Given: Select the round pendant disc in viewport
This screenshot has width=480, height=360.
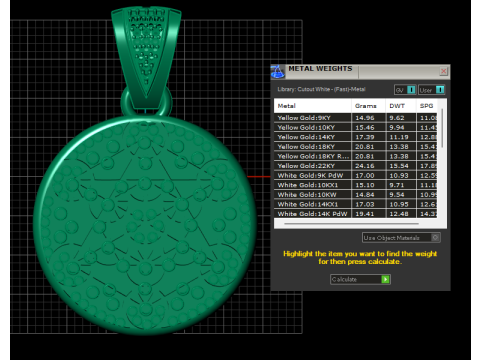Looking at the screenshot, I should pyautogui.click(x=145, y=225).
